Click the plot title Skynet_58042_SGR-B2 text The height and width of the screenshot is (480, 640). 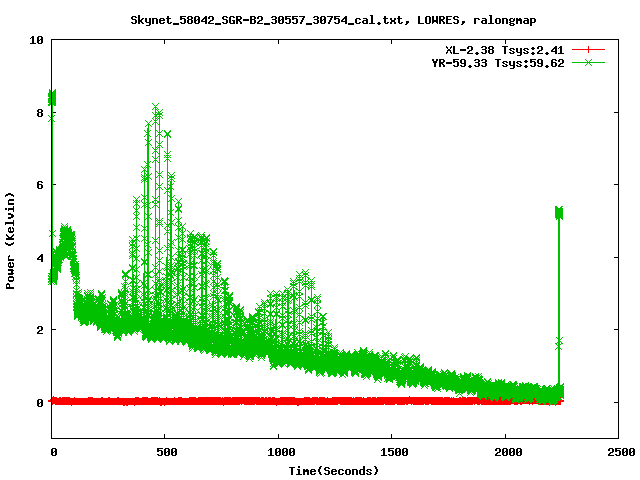click(x=333, y=20)
